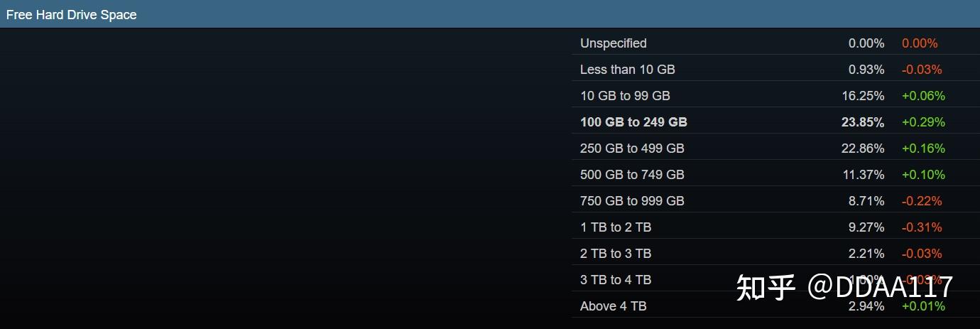Click the 22.86% share value
Image resolution: width=980 pixels, height=329 pixels.
(863, 149)
